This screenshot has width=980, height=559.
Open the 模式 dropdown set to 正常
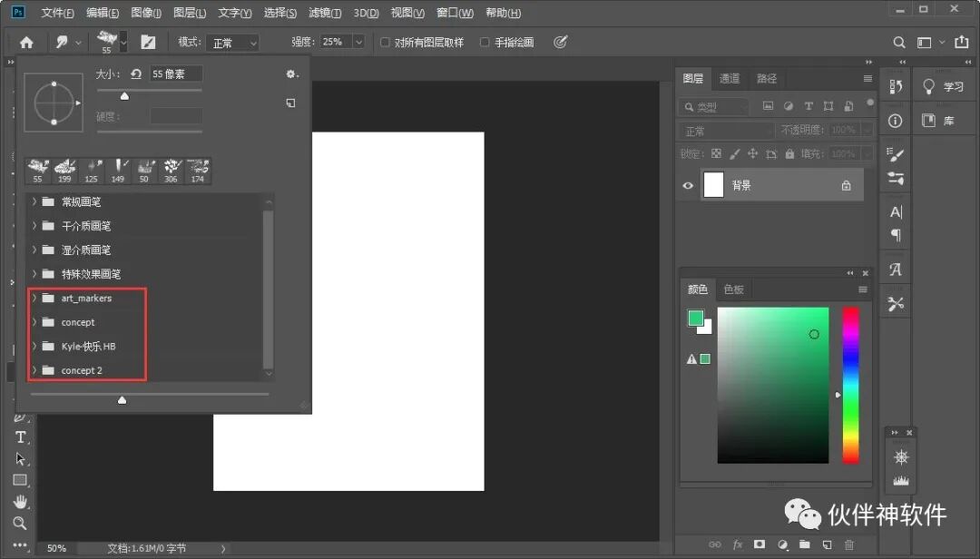coord(233,43)
